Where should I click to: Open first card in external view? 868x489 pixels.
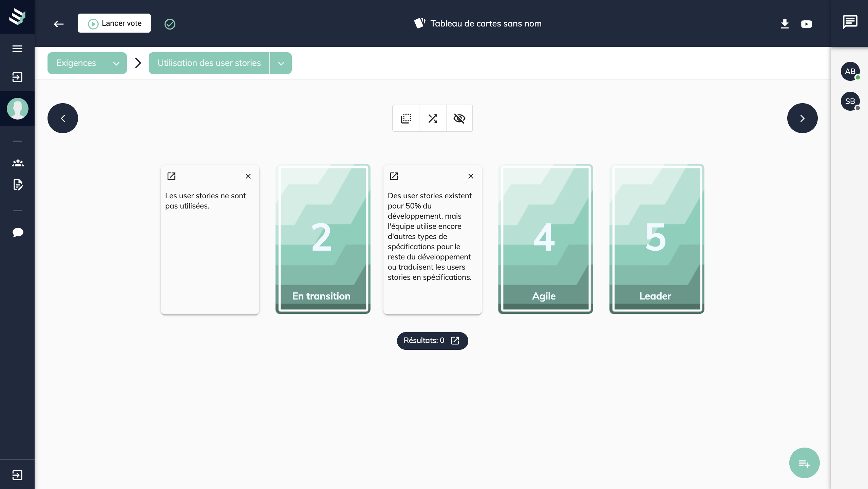point(171,176)
